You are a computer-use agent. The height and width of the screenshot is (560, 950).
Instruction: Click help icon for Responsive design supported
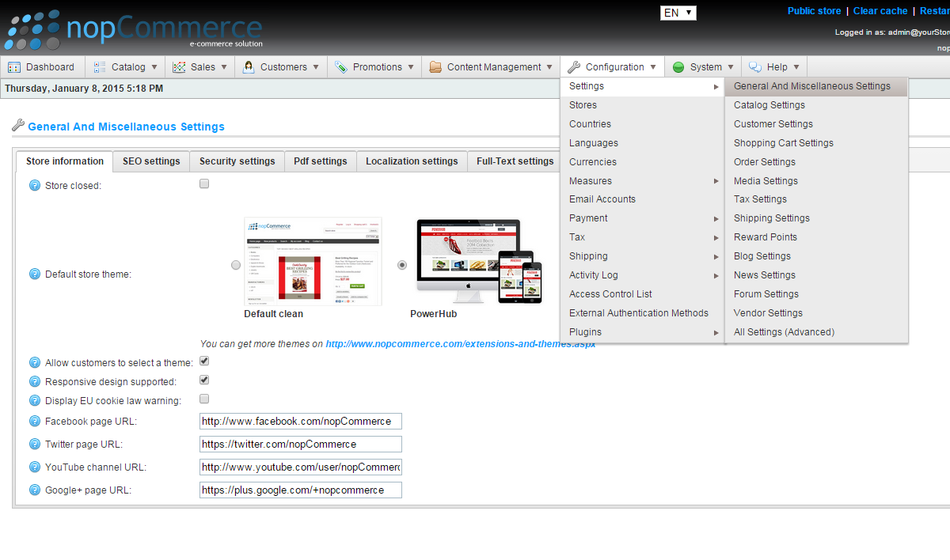click(x=35, y=382)
